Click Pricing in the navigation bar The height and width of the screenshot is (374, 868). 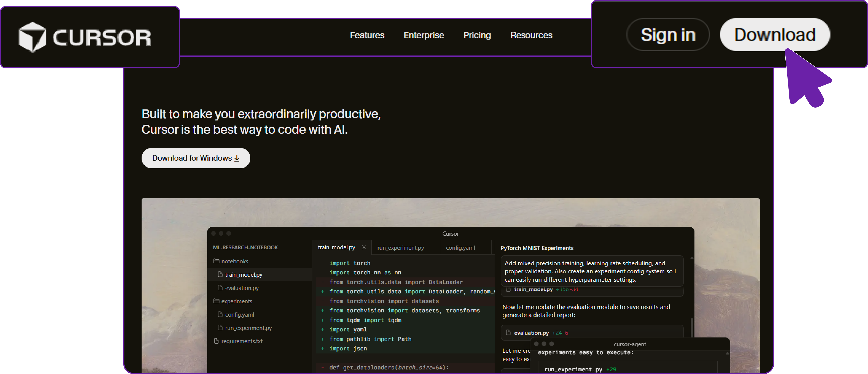[x=477, y=35]
